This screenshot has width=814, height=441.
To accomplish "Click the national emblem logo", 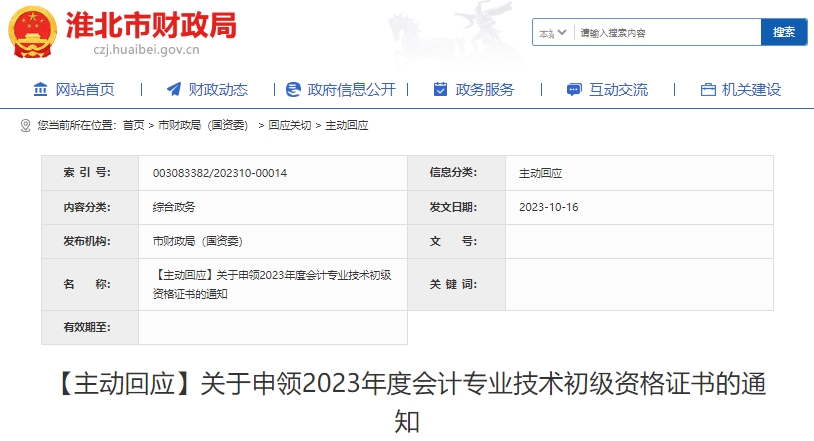I will click(33, 31).
